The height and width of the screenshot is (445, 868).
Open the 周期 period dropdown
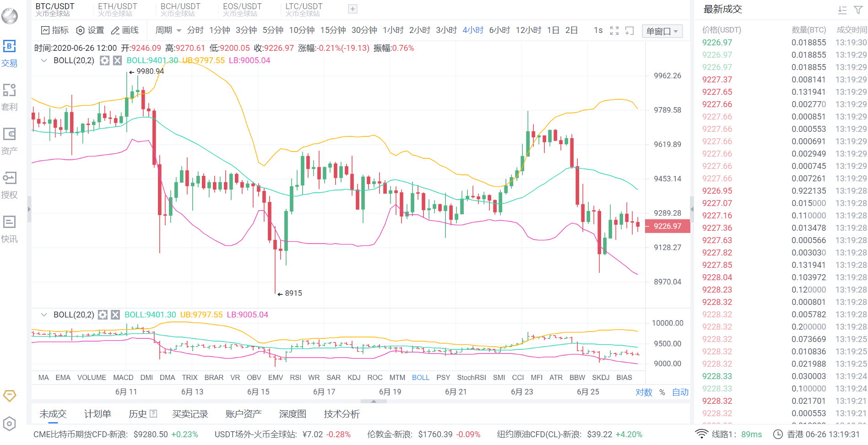[x=168, y=30]
